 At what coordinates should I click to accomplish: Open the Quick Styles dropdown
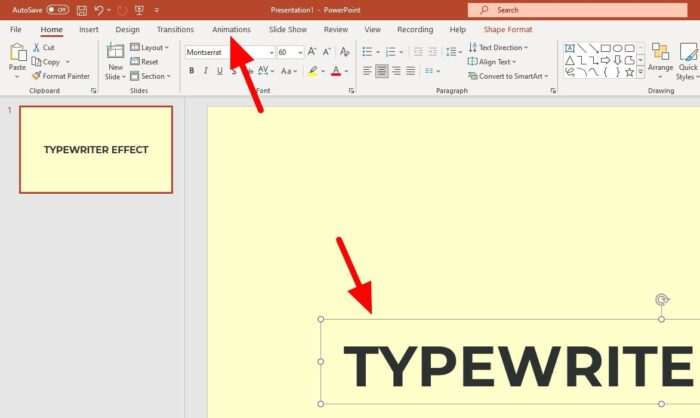pos(688,61)
